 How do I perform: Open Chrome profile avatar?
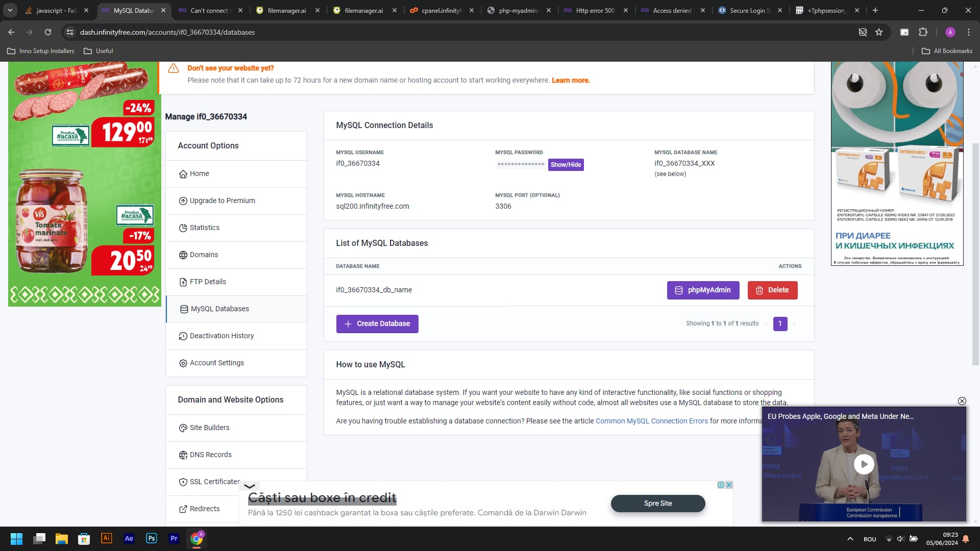click(x=950, y=32)
